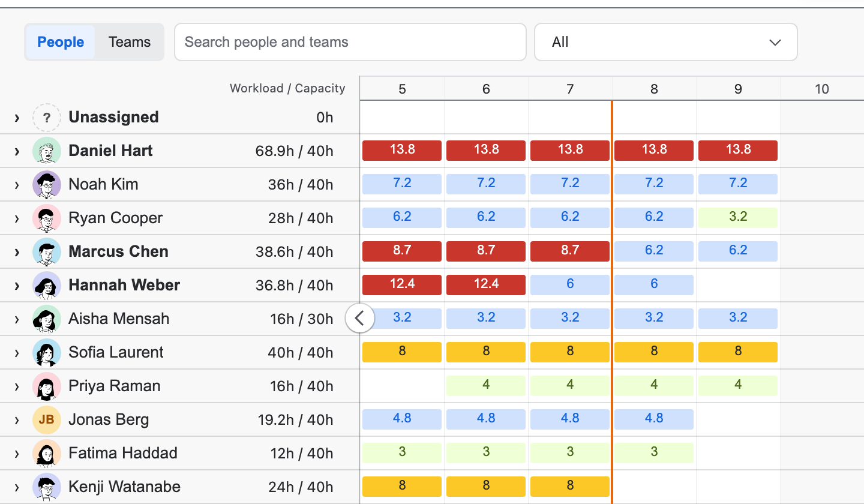The image size is (864, 504).
Task: Expand Kenji Watanabe's row
Action: (17, 487)
